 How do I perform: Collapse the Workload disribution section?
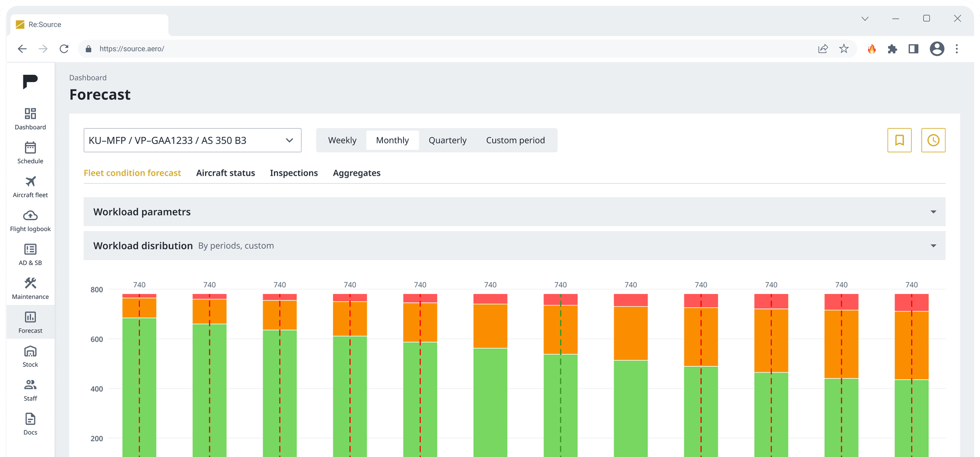point(514,245)
